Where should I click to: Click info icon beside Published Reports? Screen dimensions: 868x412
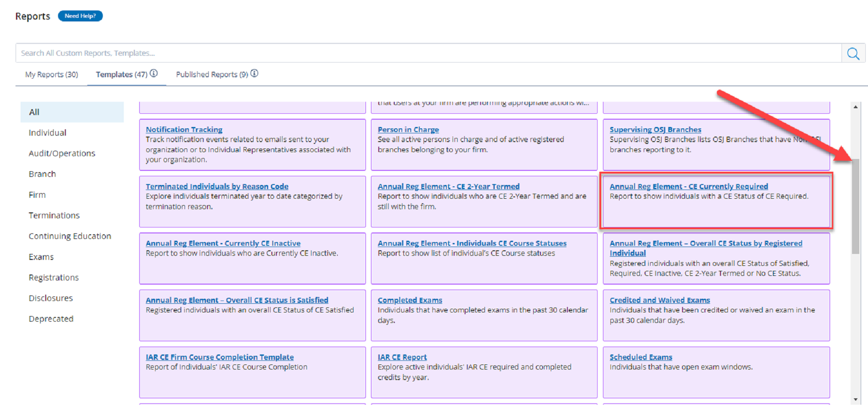254,74
